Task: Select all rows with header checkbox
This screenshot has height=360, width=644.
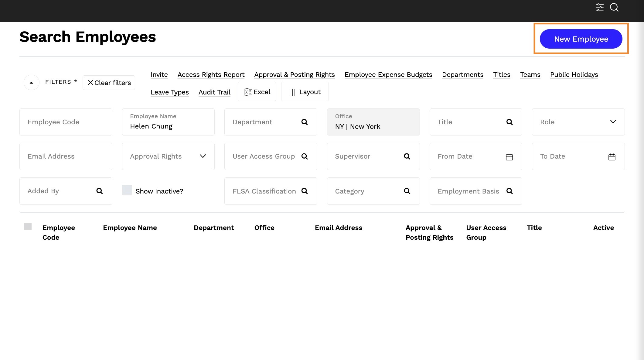Action: [28, 226]
